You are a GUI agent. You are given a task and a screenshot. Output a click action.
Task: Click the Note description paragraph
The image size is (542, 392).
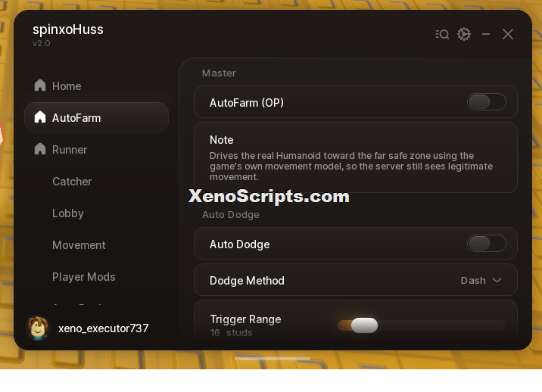[x=350, y=166]
